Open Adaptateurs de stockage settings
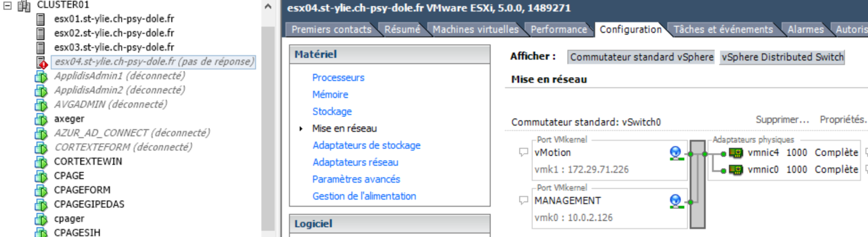This screenshot has height=237, width=868. pyautogui.click(x=366, y=145)
